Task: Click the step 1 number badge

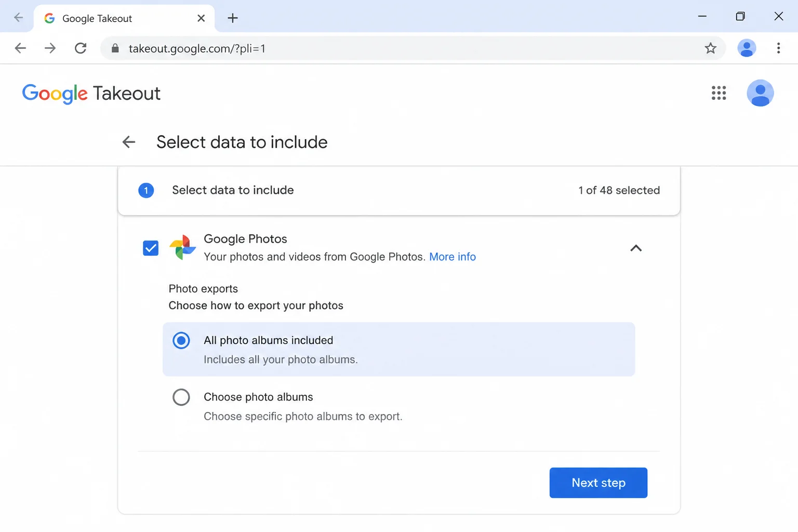Action: [x=146, y=191]
